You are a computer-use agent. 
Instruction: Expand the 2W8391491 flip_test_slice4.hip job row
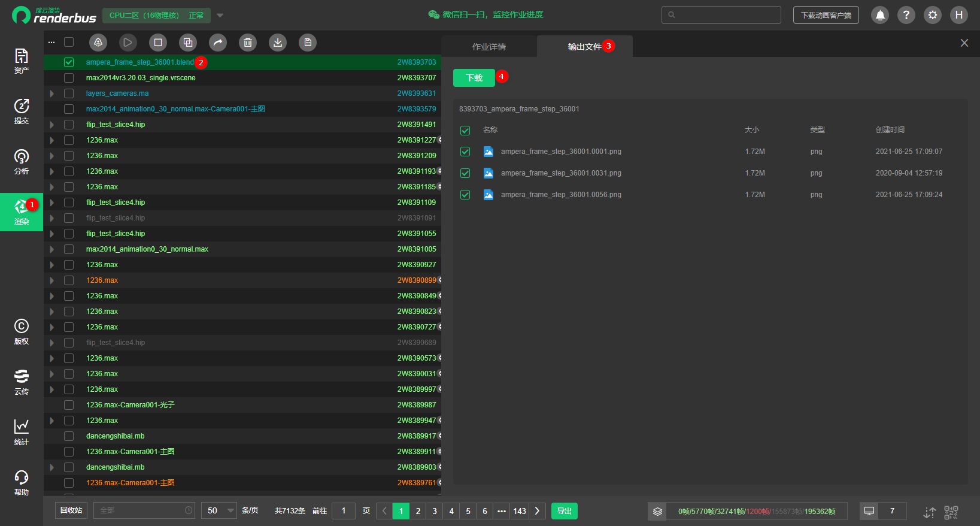(52, 125)
